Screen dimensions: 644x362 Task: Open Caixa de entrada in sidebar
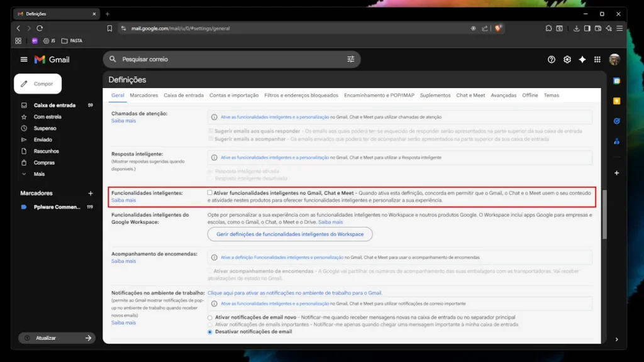[55, 106]
